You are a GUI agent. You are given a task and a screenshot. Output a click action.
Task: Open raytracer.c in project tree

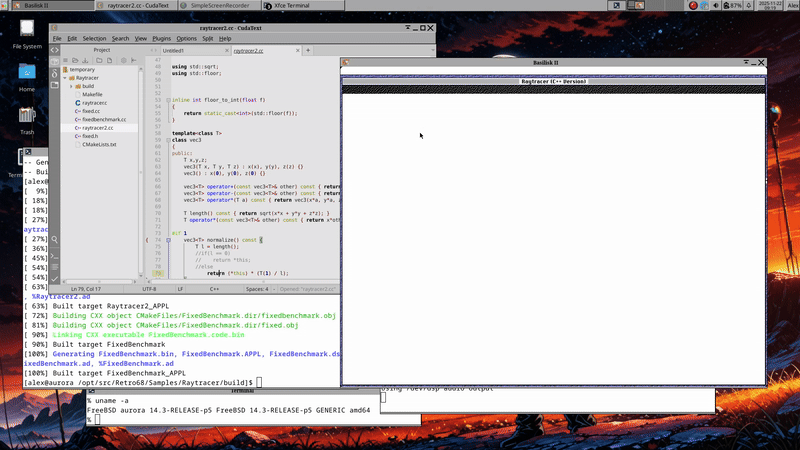(94, 103)
